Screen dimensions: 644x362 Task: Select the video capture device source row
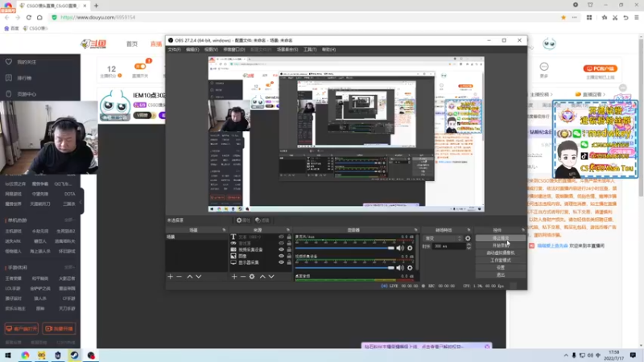(x=259, y=249)
